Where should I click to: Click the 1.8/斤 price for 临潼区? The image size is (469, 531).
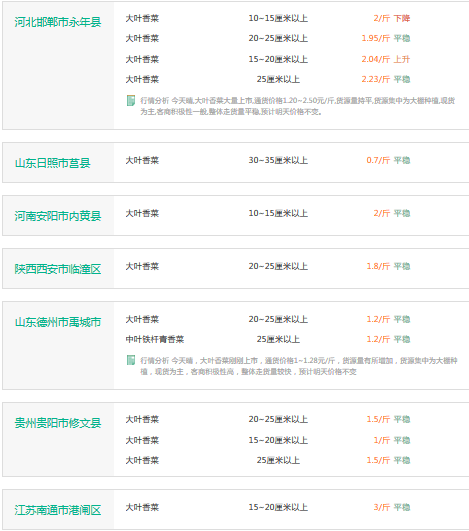coord(378,266)
